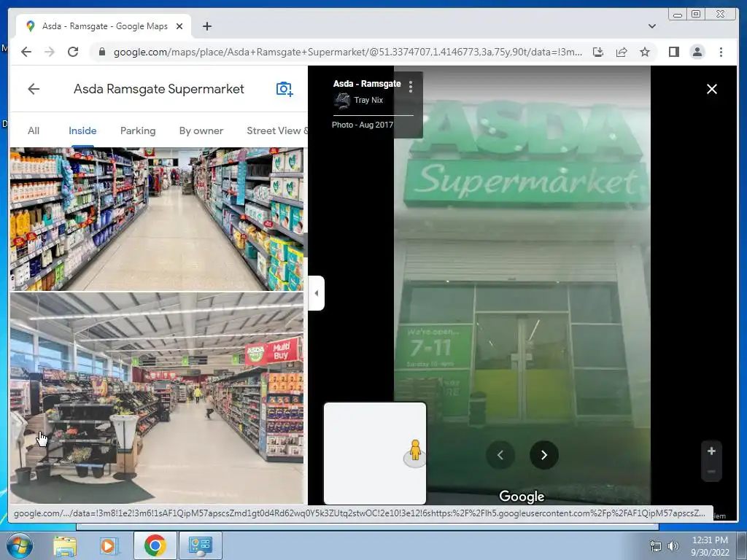The image size is (747, 560).
Task: Collapse the side panel with the arrow handle
Action: pos(316,293)
